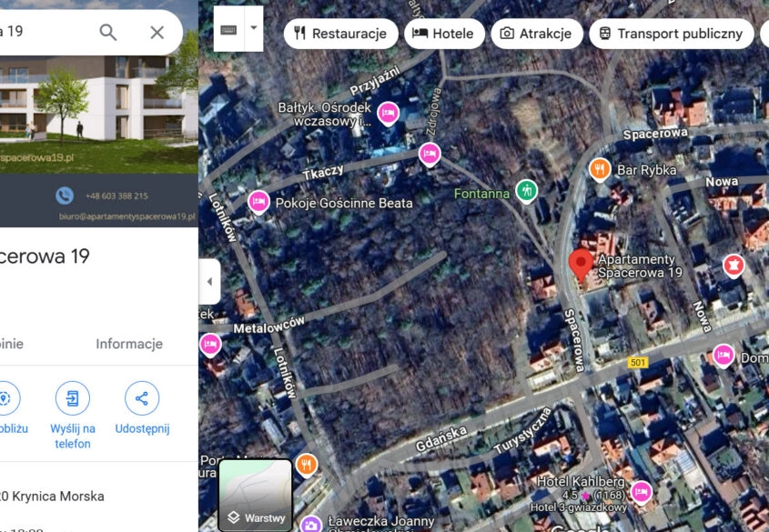Click Send to phone (Wyślij na telefon)
This screenshot has width=769, height=532.
click(73, 398)
